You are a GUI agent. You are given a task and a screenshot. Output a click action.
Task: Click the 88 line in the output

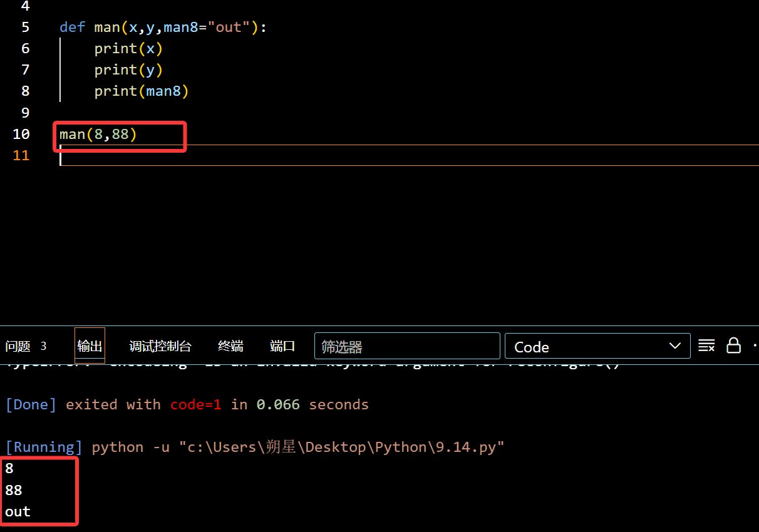click(x=14, y=490)
